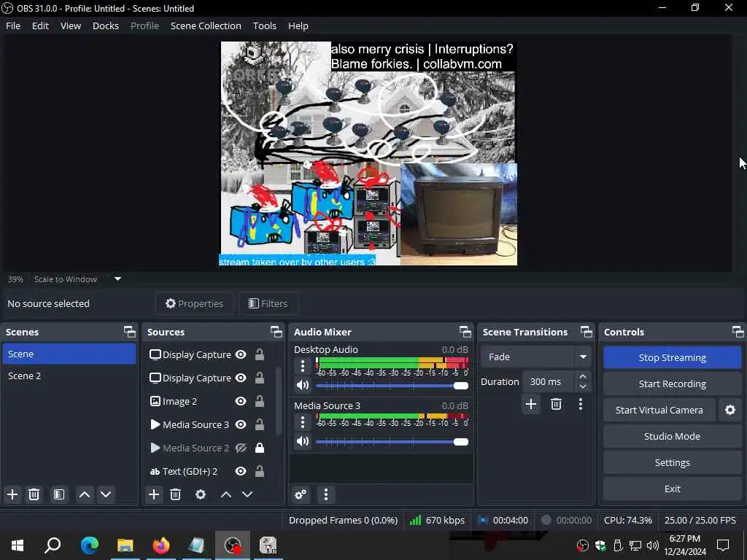Open Windows Start menu

tap(18, 545)
